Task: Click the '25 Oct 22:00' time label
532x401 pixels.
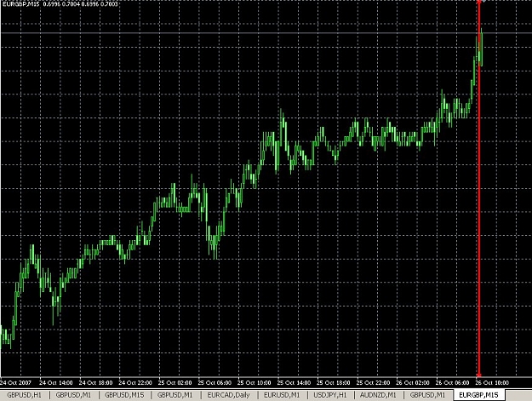Action: tap(373, 382)
